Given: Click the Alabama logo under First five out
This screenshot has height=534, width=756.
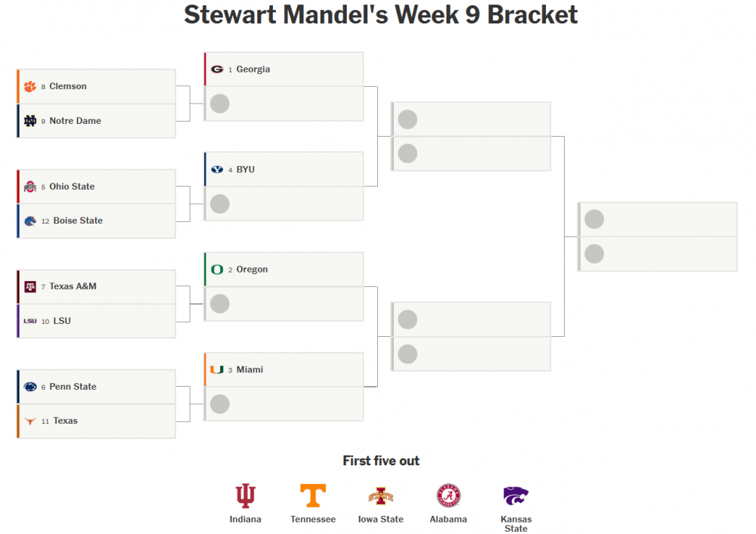Looking at the screenshot, I should point(448,496).
